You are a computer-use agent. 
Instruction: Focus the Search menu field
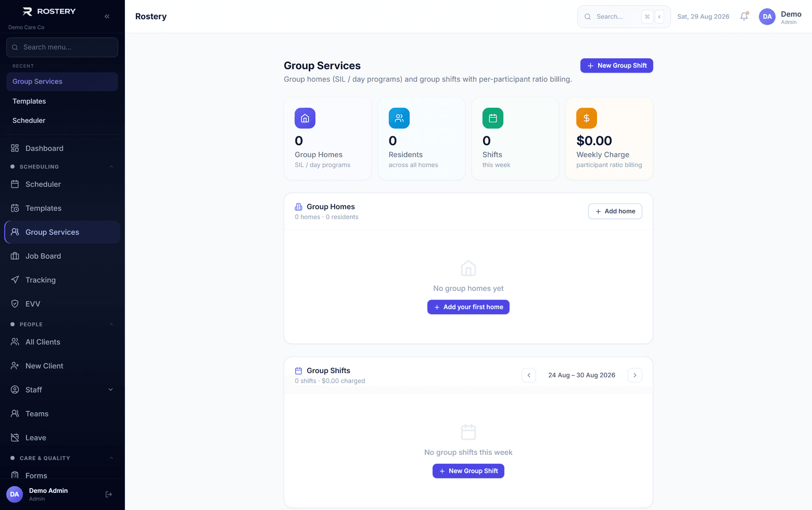tap(62, 47)
